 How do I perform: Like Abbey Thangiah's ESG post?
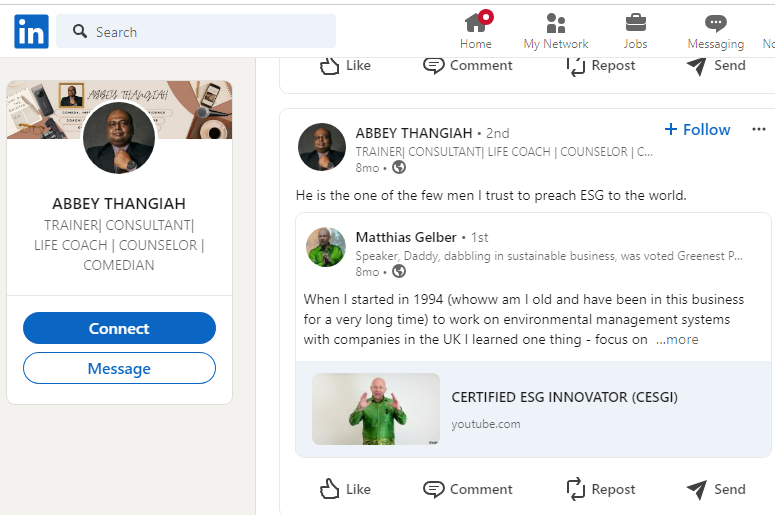point(345,489)
